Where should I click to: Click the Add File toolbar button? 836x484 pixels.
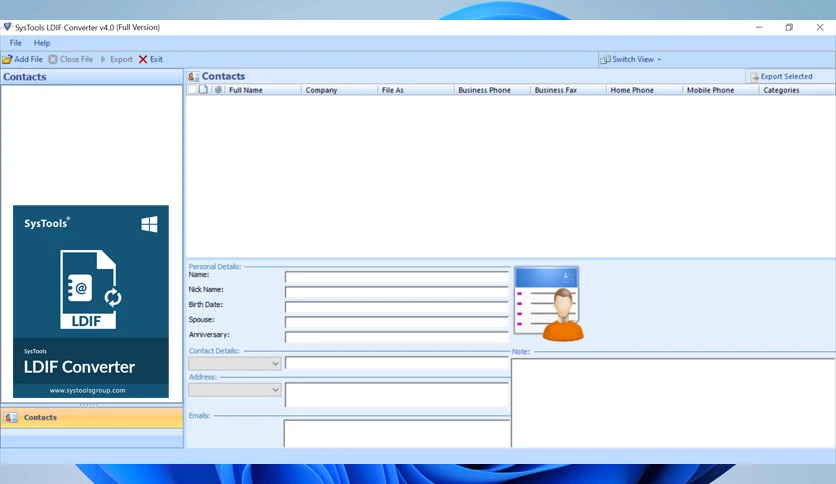22,59
